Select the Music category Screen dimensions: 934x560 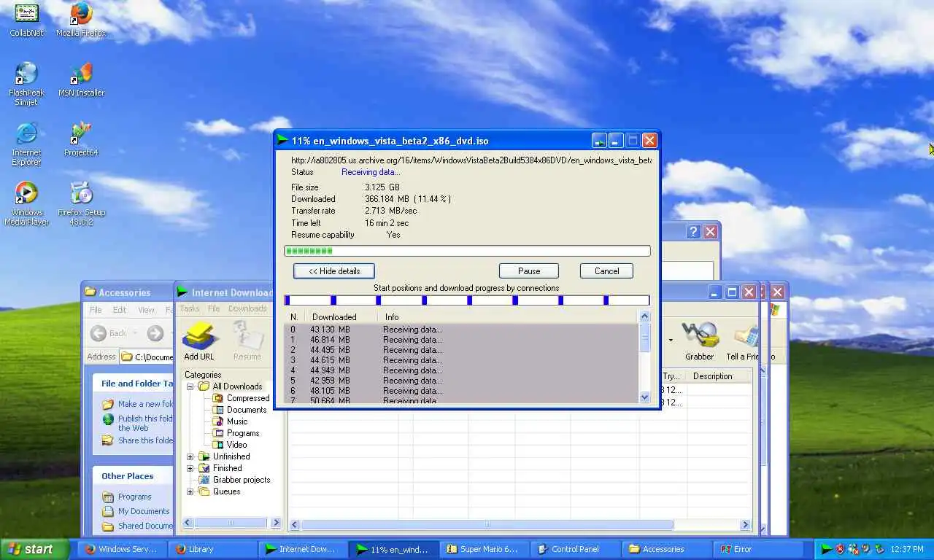click(230, 421)
